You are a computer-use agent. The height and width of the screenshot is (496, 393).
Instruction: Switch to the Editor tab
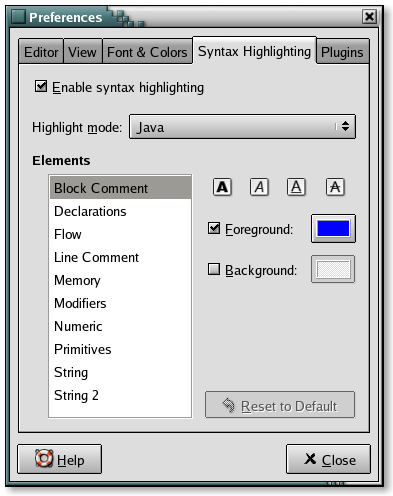coord(41,52)
